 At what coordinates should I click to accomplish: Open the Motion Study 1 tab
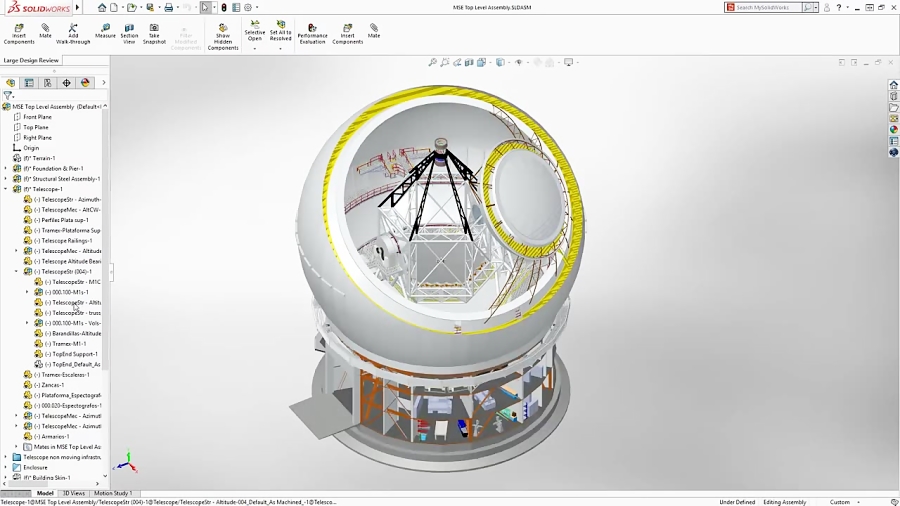(x=112, y=493)
